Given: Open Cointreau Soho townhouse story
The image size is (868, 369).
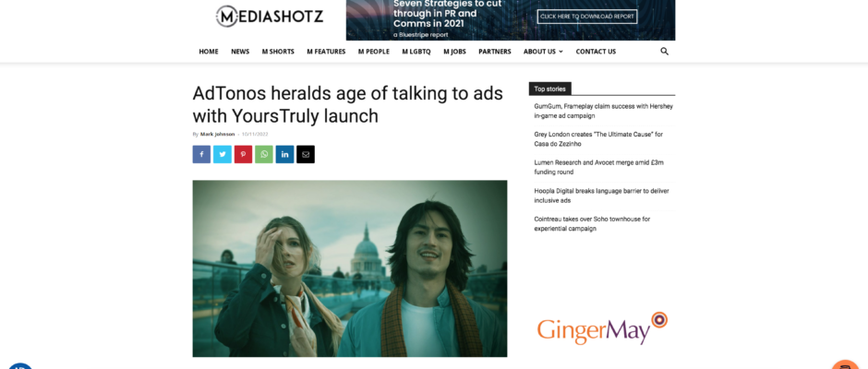Looking at the screenshot, I should click(592, 223).
